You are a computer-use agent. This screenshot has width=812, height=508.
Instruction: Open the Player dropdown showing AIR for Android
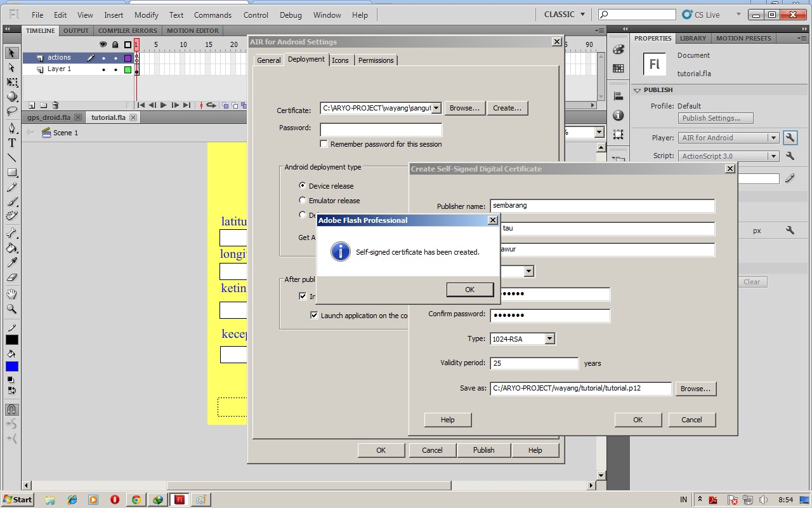[775, 137]
